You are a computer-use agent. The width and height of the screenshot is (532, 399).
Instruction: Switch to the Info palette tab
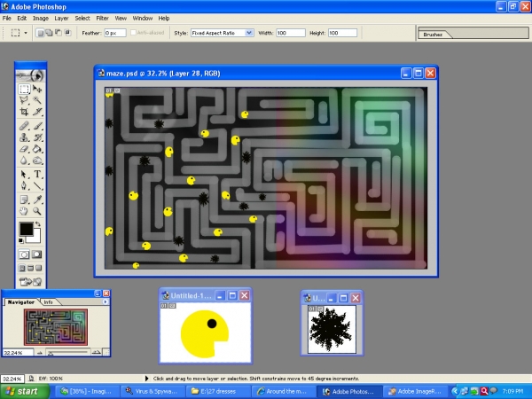[49, 302]
